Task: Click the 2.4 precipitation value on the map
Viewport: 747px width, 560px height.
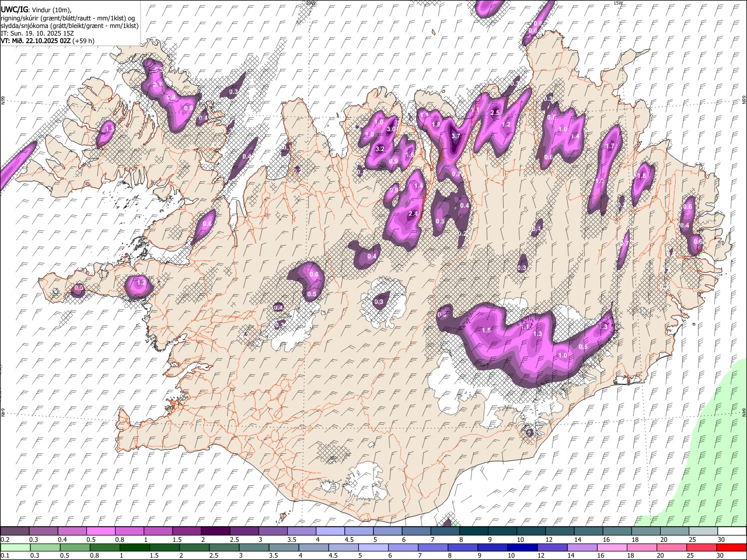Action: (x=413, y=214)
